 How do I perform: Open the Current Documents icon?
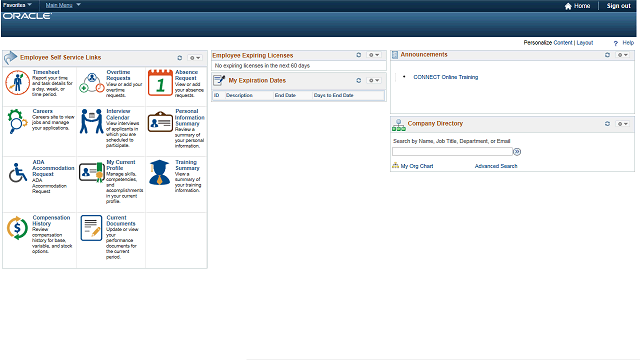click(x=91, y=228)
